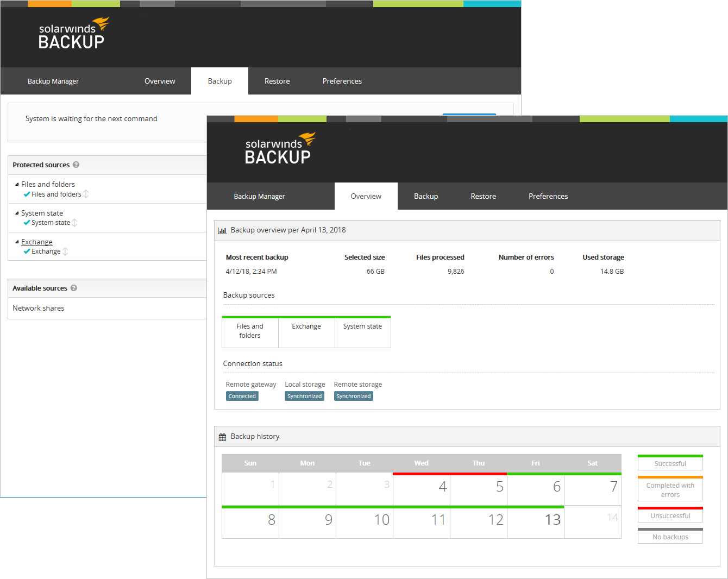Screen dimensions: 728x579
Task: Click the Connected badge under Remote gateway
Action: (x=242, y=396)
